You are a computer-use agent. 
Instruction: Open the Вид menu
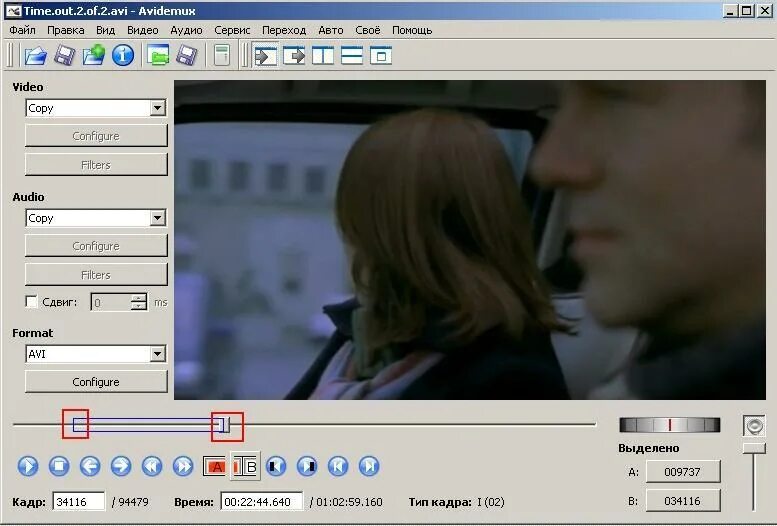pyautogui.click(x=105, y=30)
